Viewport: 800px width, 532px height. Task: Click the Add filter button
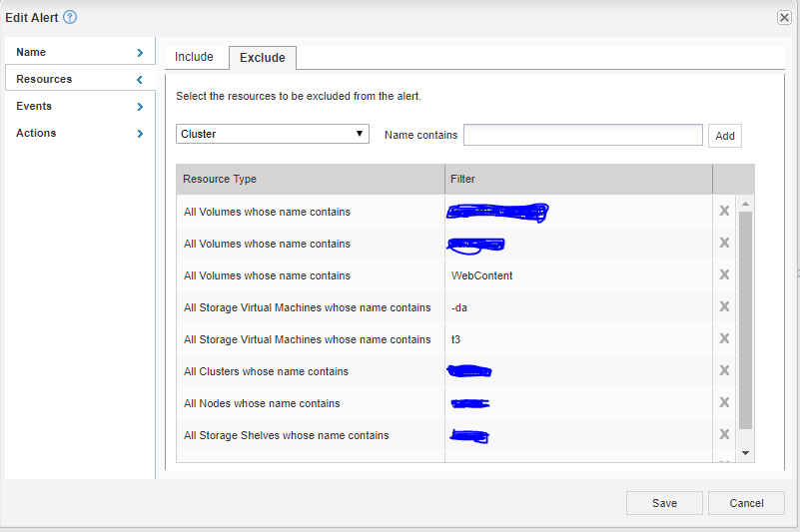724,136
